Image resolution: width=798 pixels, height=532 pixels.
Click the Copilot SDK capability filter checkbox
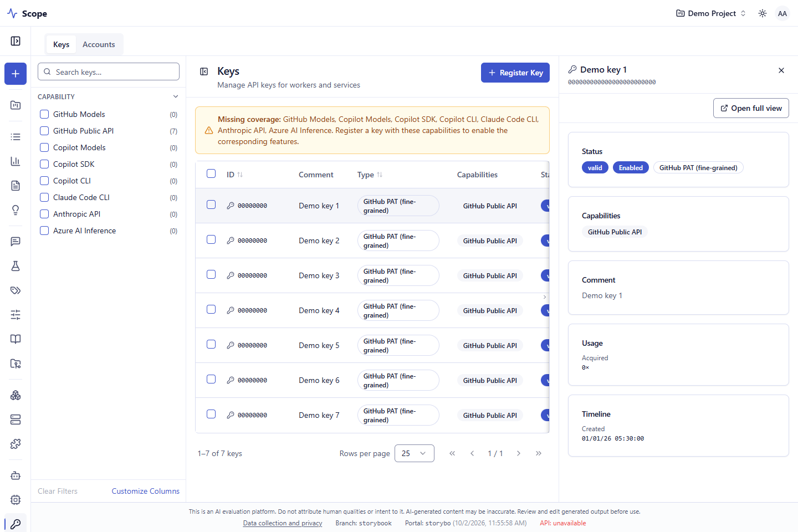coord(44,164)
